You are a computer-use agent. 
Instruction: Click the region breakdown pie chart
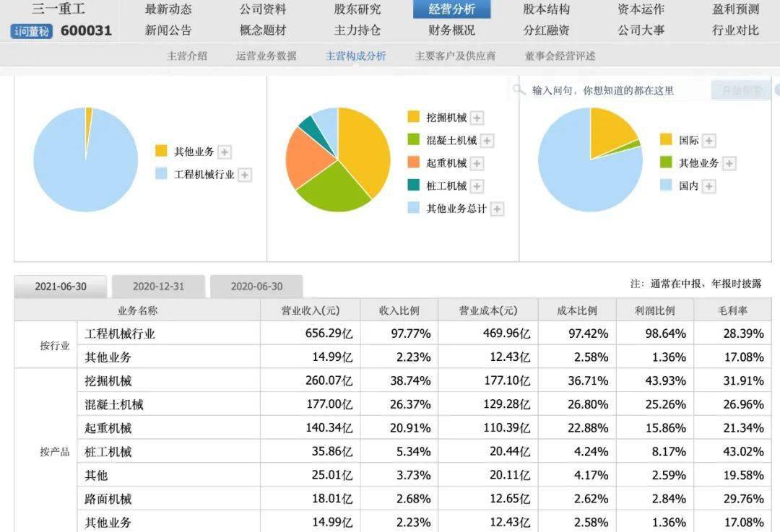click(x=591, y=160)
